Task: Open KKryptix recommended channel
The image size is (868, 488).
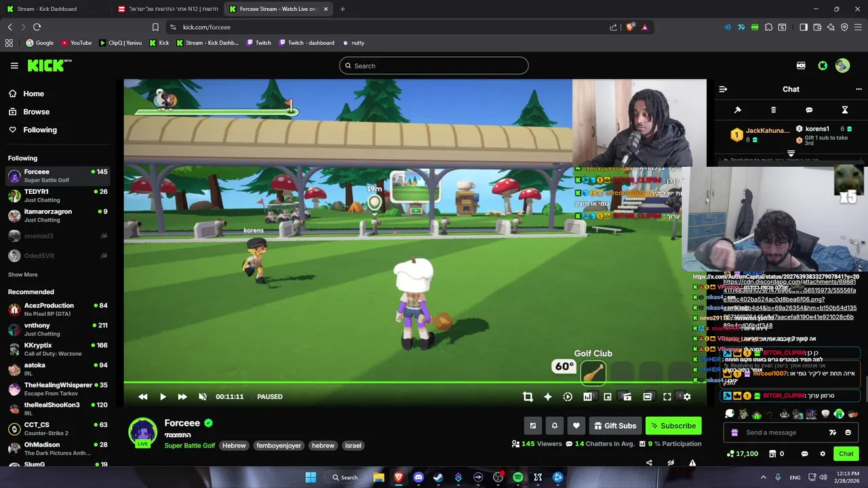Action: click(58, 349)
